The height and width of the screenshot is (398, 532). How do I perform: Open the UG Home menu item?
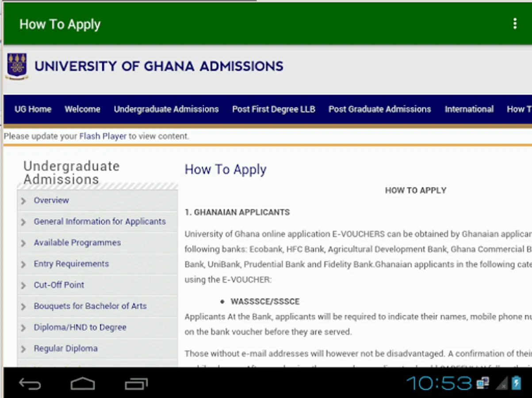[x=33, y=109]
